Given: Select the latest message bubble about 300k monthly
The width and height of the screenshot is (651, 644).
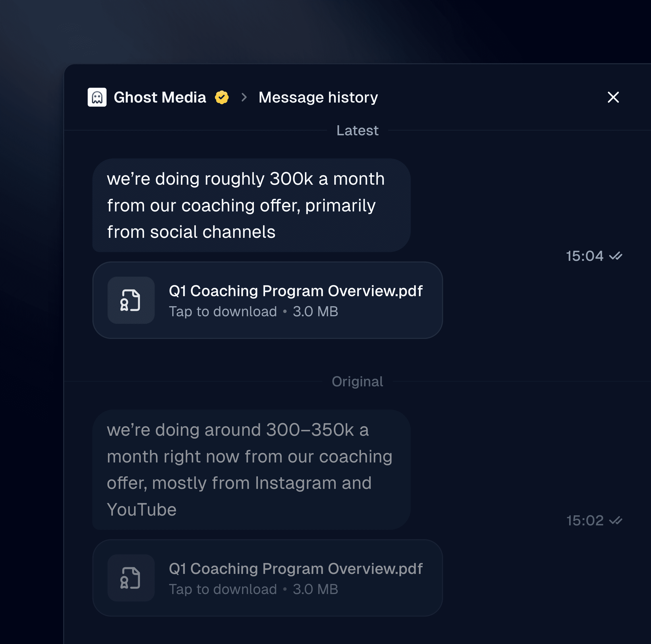Looking at the screenshot, I should 251,205.
